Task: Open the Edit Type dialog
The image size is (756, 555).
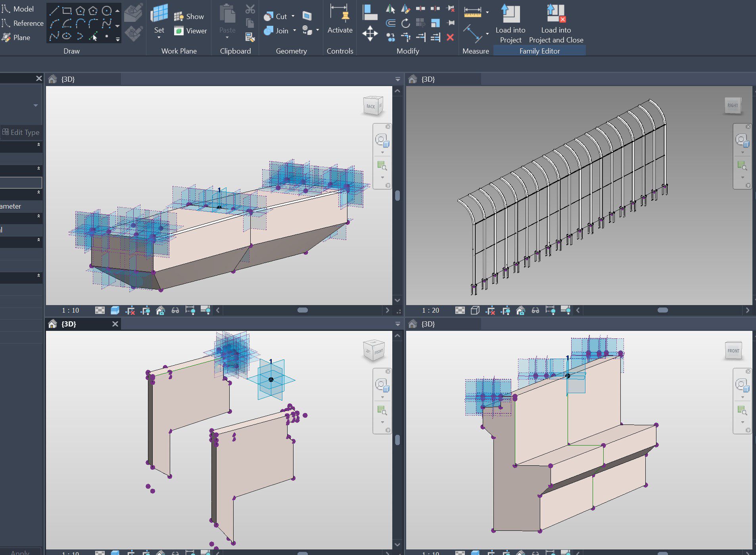Action: 22,132
